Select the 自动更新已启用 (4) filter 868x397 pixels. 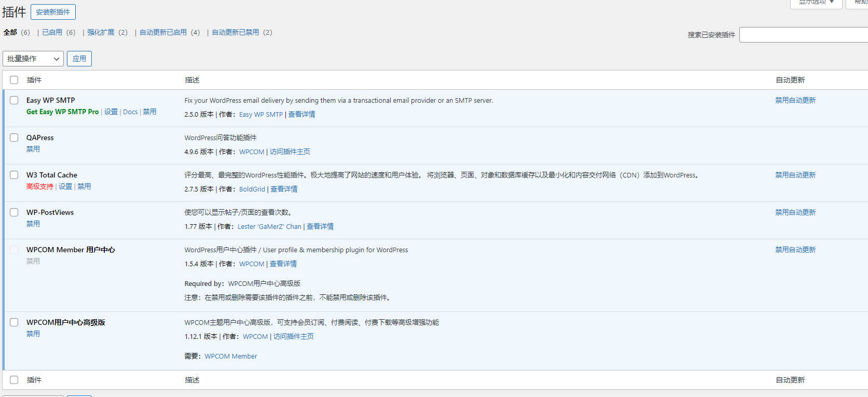170,32
